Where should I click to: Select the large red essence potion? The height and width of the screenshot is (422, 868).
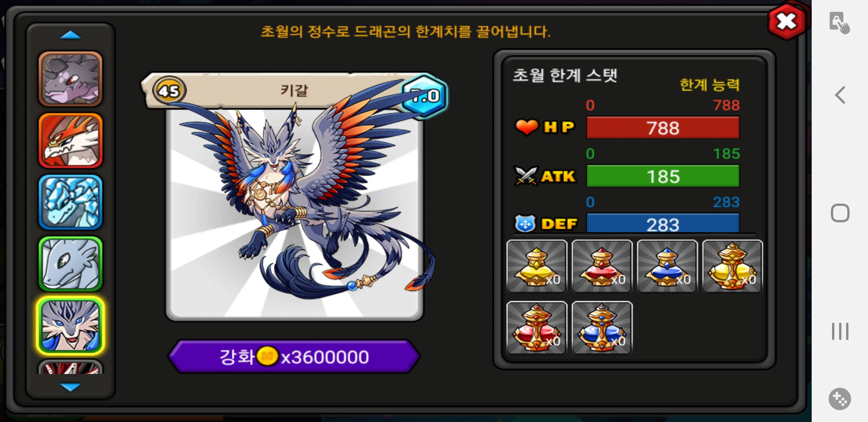pos(536,327)
